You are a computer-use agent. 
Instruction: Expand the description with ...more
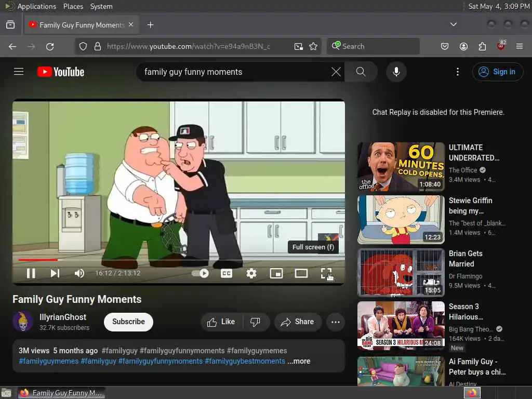[x=299, y=361]
